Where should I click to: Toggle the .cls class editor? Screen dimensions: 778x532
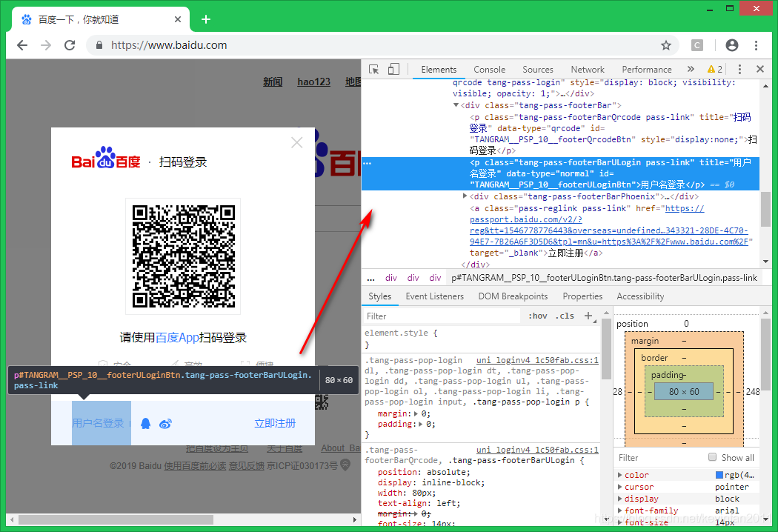point(565,316)
